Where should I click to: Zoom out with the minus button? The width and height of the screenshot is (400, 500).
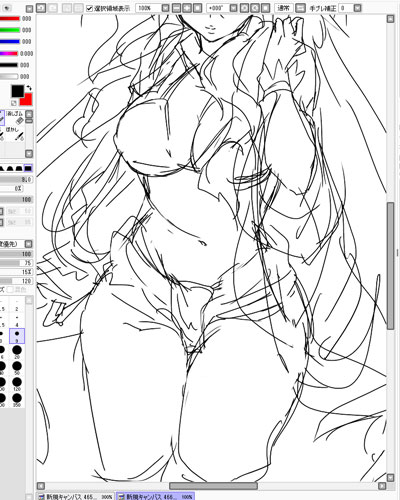[x=177, y=8]
